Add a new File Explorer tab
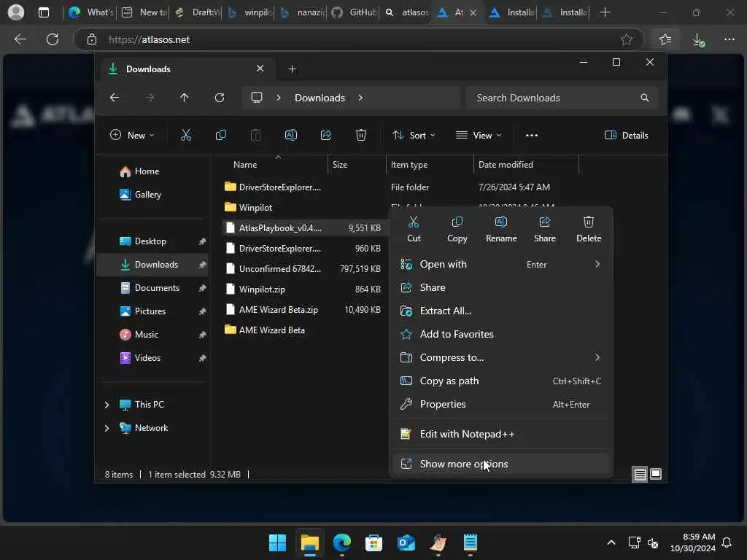The height and width of the screenshot is (560, 747). point(292,69)
